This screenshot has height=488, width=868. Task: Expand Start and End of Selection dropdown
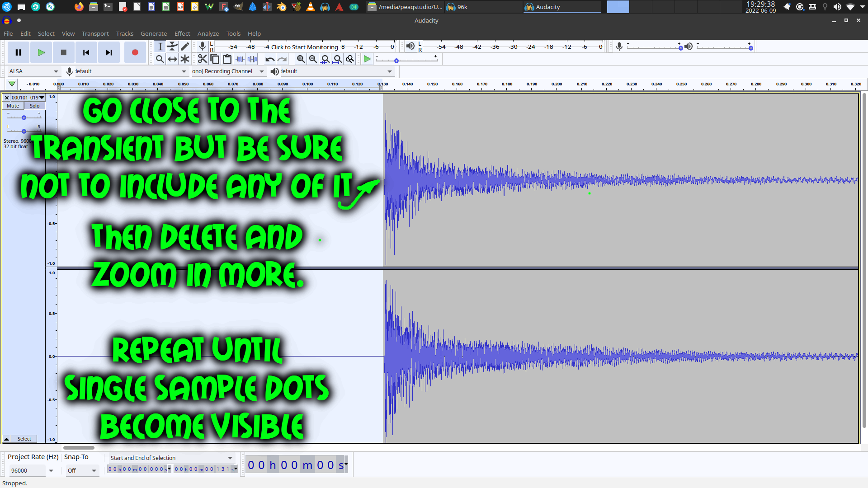pyautogui.click(x=230, y=458)
